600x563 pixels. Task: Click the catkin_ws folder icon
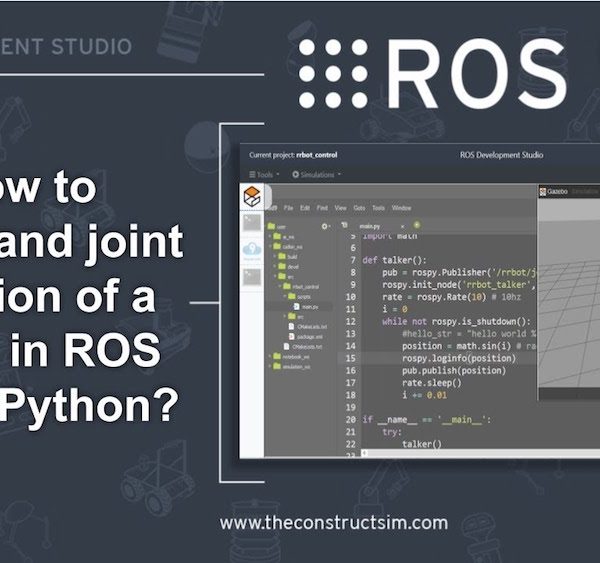[x=277, y=246]
